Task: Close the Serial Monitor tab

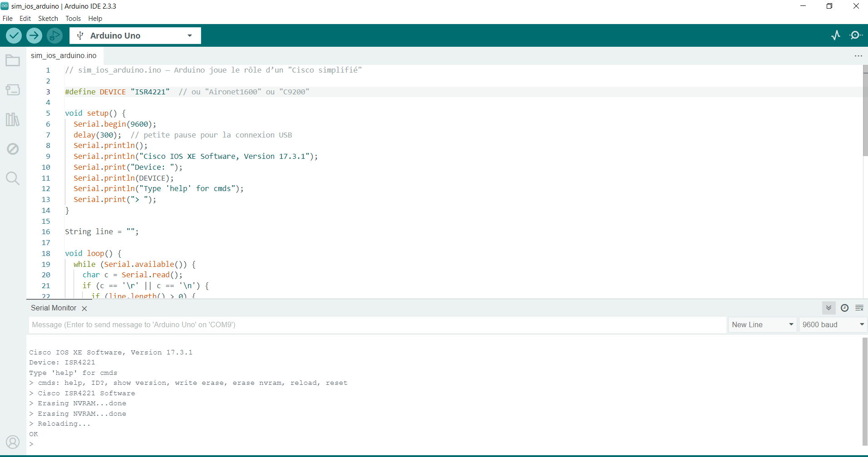Action: tap(84, 308)
